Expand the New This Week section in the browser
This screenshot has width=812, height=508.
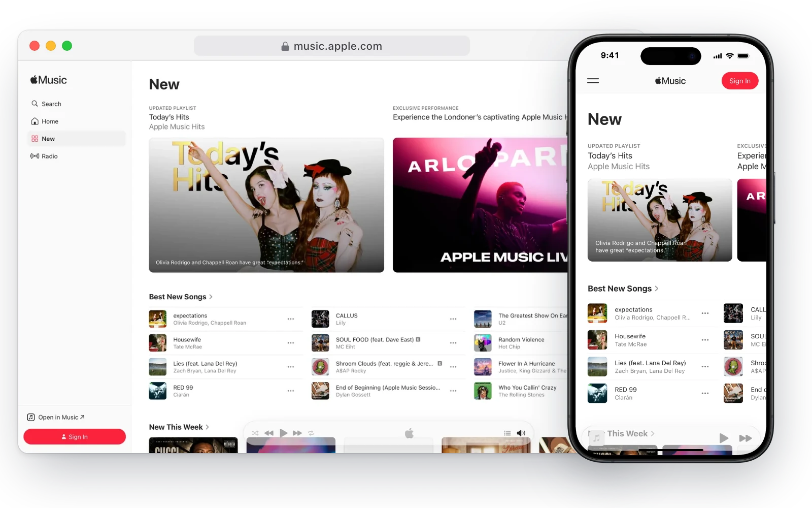[x=179, y=427]
